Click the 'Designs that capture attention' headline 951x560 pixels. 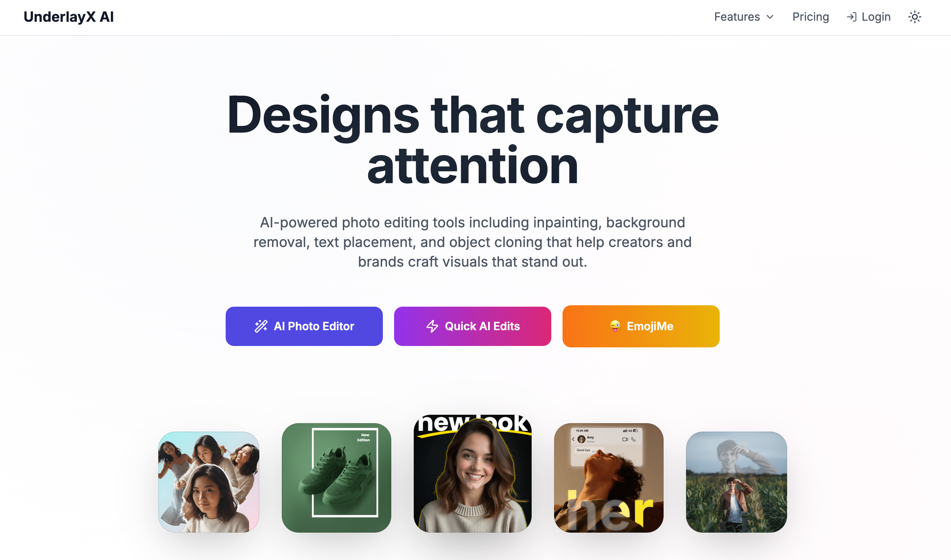click(x=472, y=140)
